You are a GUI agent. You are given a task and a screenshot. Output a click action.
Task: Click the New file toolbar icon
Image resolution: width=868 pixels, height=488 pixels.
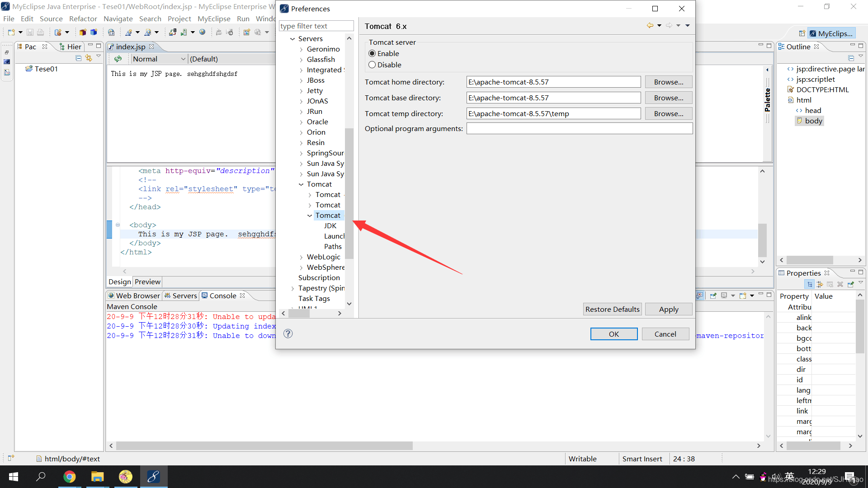pos(11,32)
